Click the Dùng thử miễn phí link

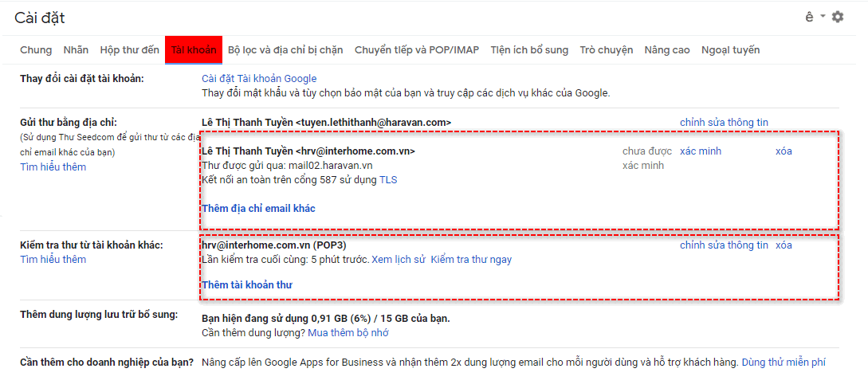(784, 362)
